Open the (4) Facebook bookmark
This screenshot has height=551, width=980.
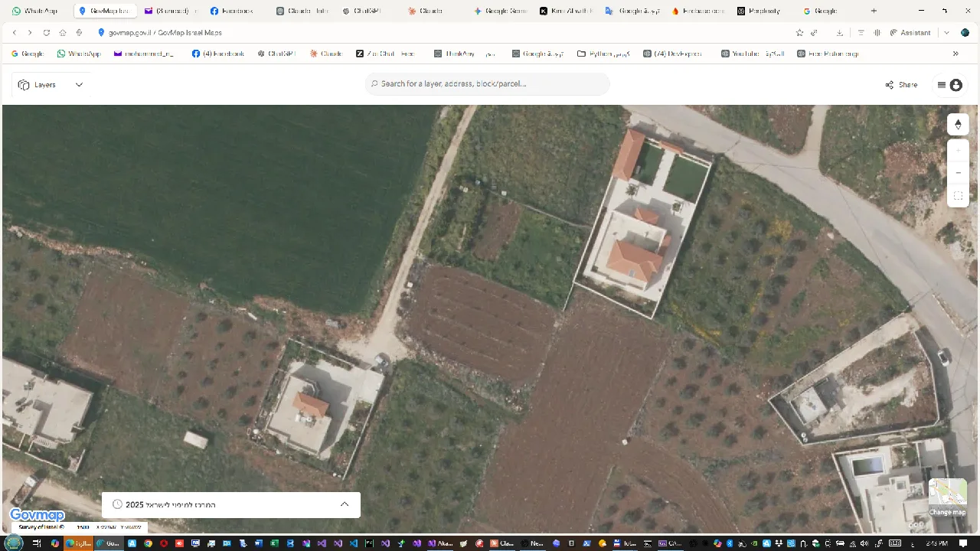218,54
